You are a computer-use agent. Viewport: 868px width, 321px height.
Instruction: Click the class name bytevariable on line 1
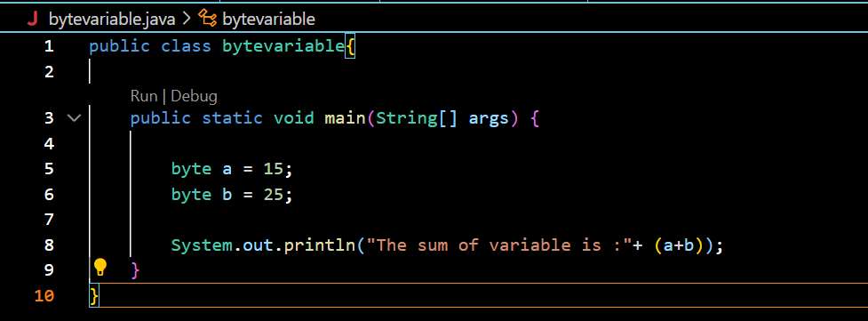coord(283,46)
